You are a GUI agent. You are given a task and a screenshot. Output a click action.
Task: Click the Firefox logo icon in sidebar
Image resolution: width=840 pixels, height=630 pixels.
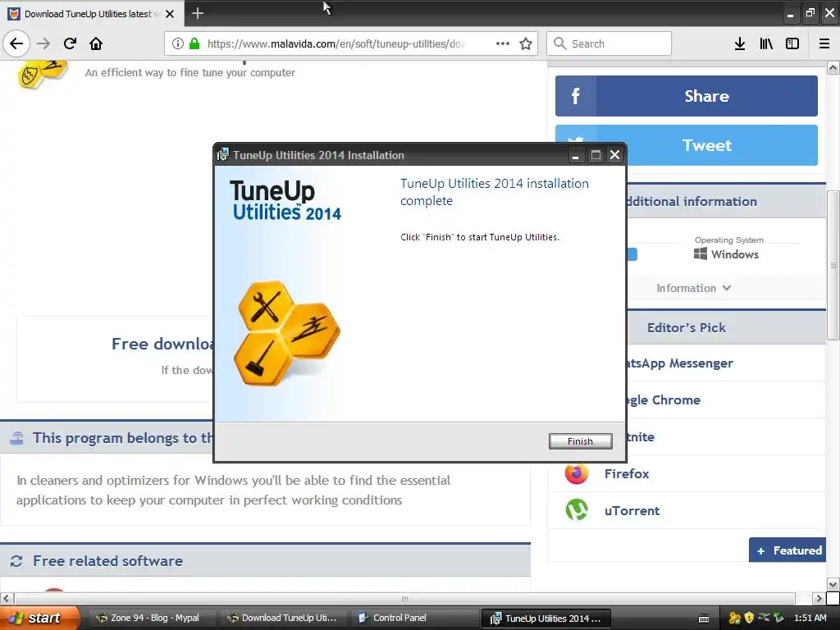pyautogui.click(x=577, y=473)
